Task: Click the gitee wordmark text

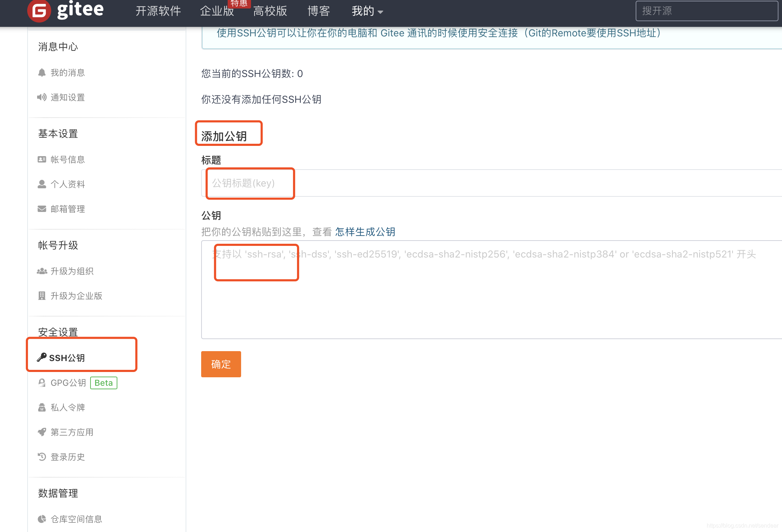Action: 80,10
